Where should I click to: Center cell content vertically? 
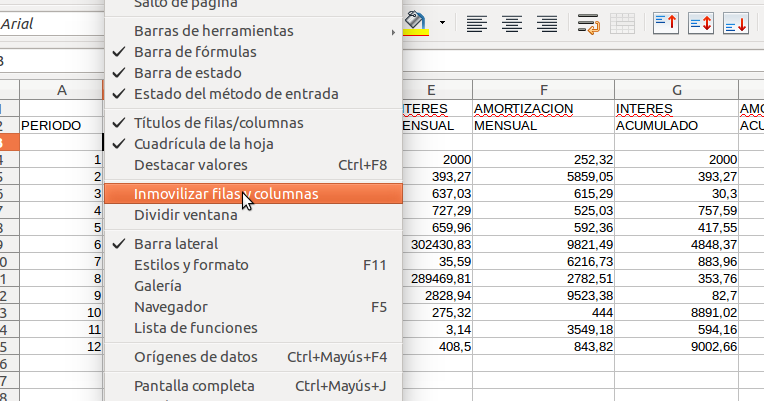[x=701, y=23]
